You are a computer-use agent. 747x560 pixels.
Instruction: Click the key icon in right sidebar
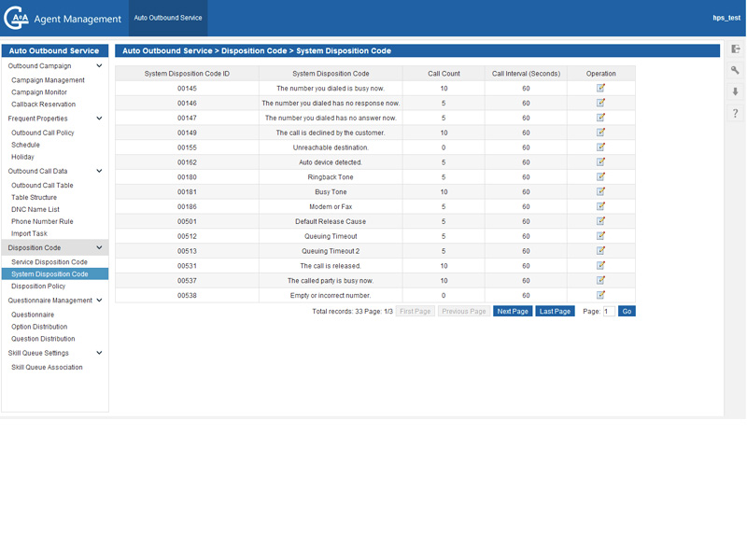tap(736, 71)
